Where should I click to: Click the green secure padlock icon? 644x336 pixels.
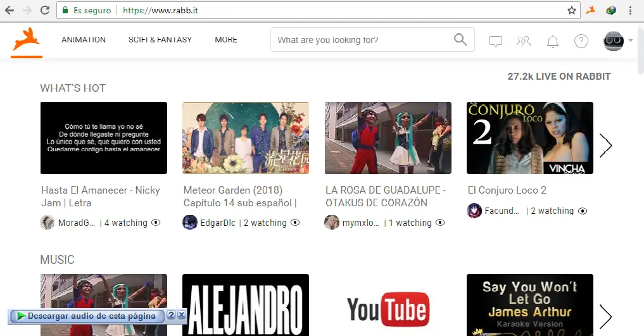(65, 10)
